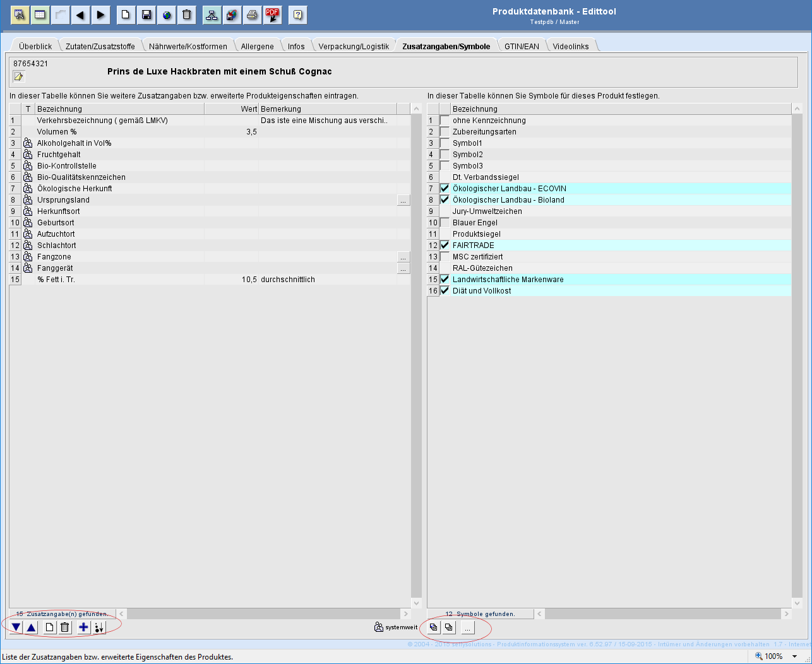Enable the Blauer Engel checkbox
Viewport: 812px width, 664px height.
point(445,223)
